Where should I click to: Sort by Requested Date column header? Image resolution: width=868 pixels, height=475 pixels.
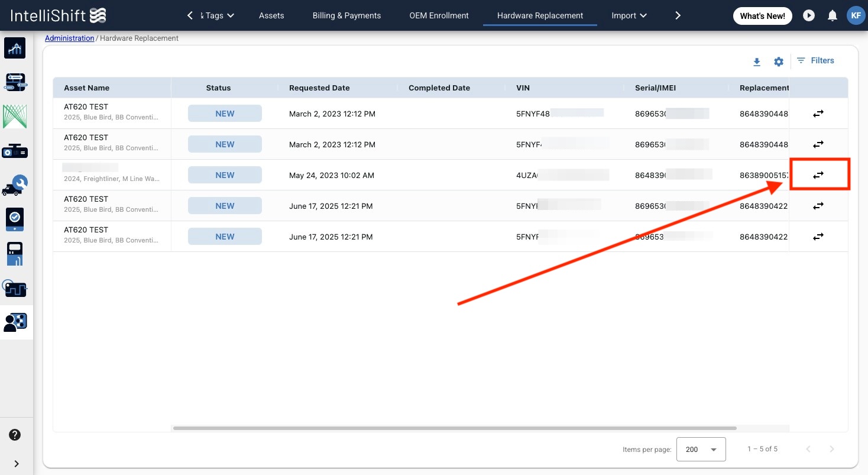click(319, 88)
